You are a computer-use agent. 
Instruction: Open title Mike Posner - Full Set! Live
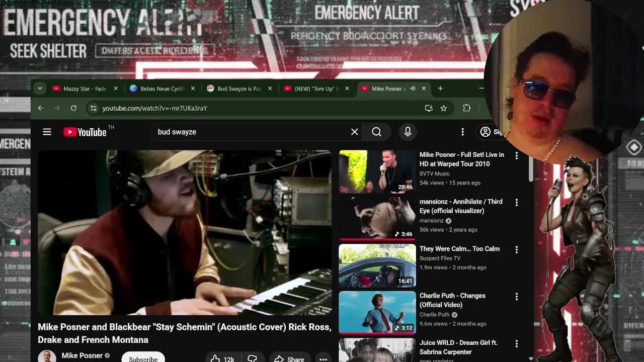(x=462, y=159)
